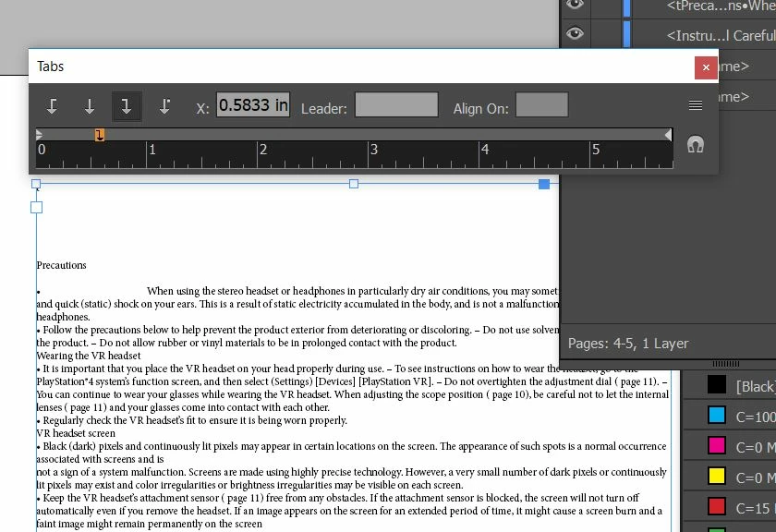Toggle visibility of the Instru... layer item
This screenshot has width=776, height=532.
[x=575, y=33]
